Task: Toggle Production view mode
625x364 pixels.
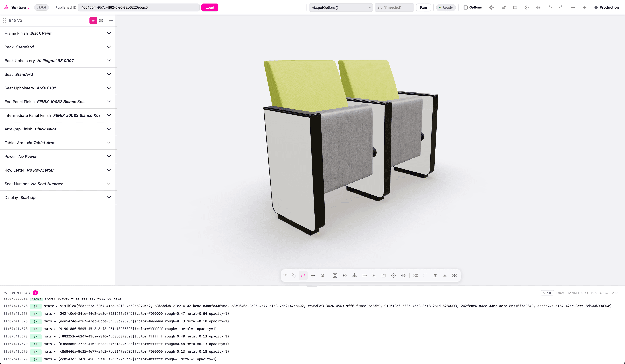Action: [x=606, y=7]
